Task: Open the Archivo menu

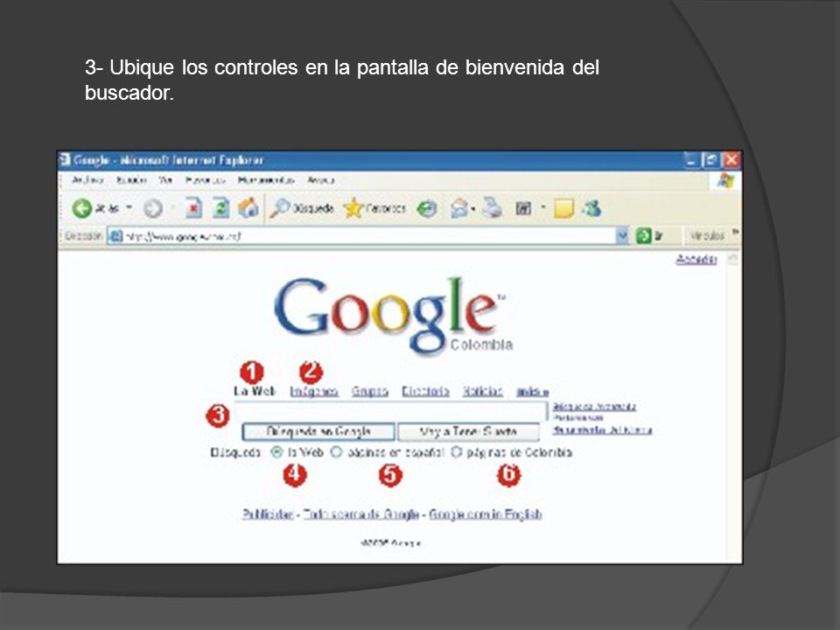Action: tap(87, 180)
